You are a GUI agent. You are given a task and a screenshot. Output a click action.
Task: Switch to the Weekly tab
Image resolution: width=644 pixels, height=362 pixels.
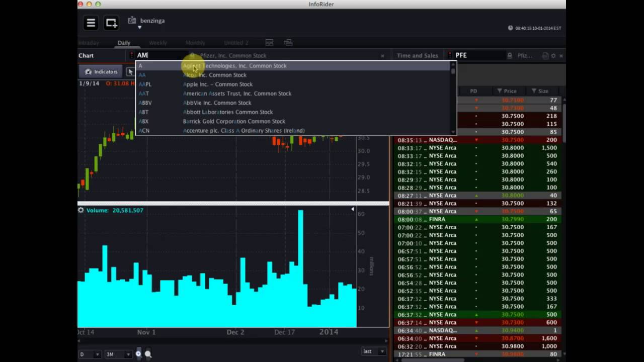158,43
